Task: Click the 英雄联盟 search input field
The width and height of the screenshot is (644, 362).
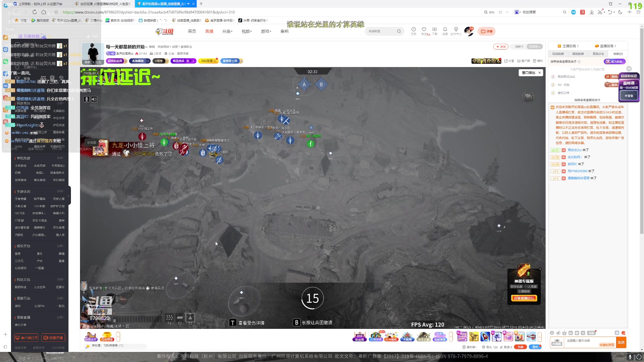Action: tap(380, 31)
